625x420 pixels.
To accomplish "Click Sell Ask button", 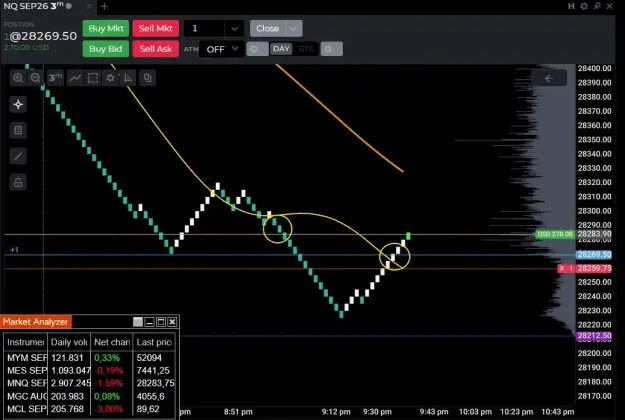I will pyautogui.click(x=155, y=49).
